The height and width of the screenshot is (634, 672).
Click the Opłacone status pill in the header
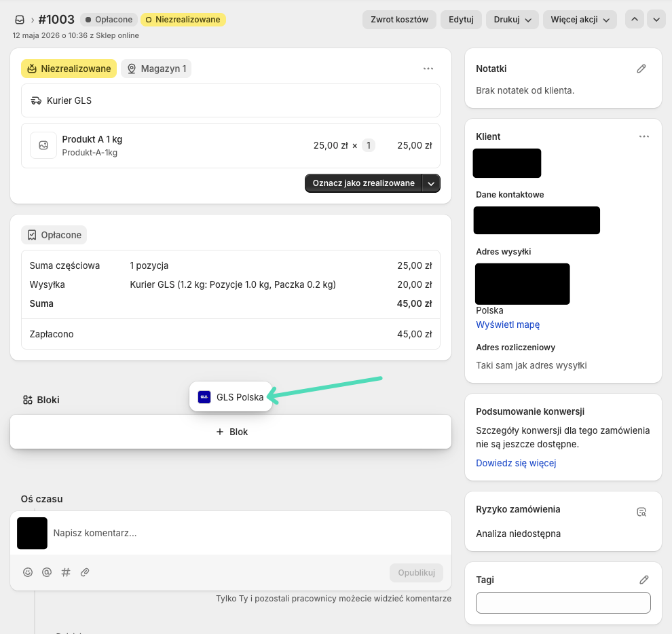[109, 20]
